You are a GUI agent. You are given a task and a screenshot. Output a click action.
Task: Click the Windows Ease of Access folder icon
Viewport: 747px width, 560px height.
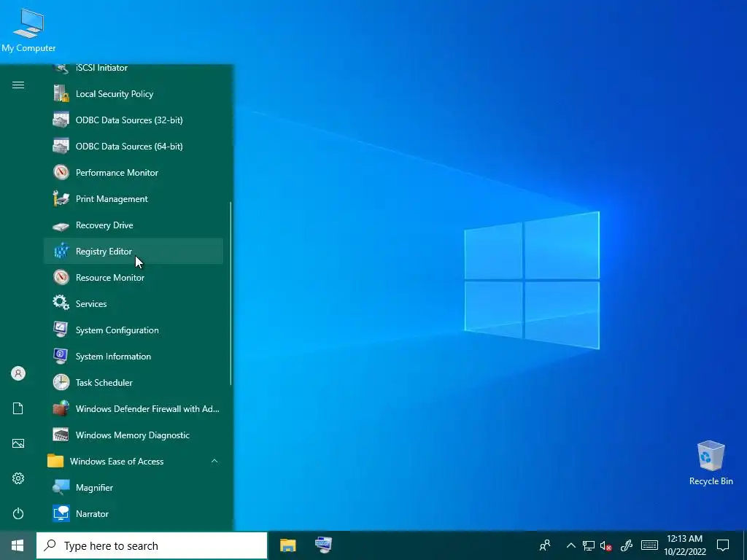coord(55,461)
